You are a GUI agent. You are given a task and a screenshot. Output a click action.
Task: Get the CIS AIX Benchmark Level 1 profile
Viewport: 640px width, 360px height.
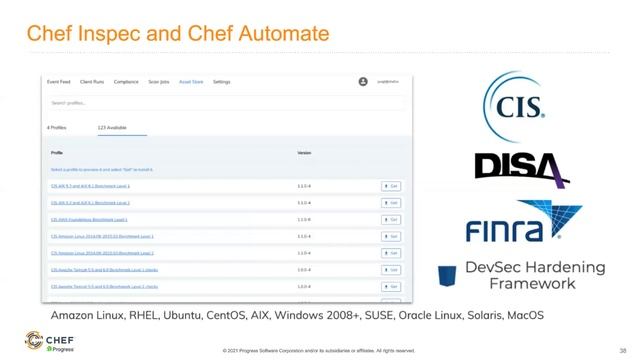(x=391, y=186)
